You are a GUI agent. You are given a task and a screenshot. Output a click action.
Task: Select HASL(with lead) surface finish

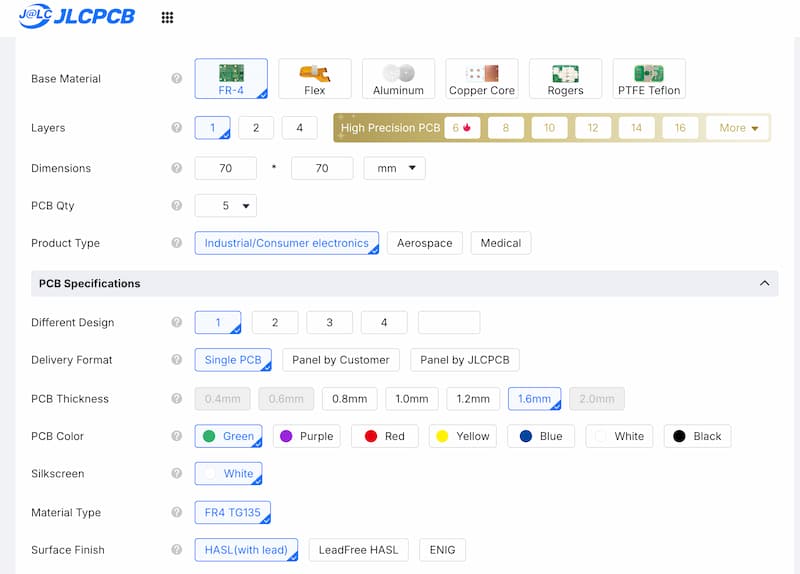click(x=246, y=550)
